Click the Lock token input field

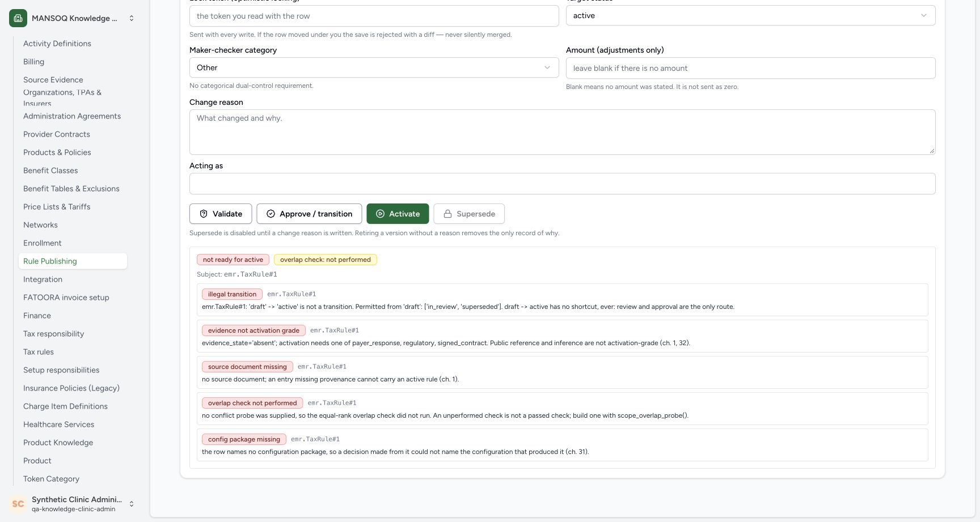coord(374,16)
